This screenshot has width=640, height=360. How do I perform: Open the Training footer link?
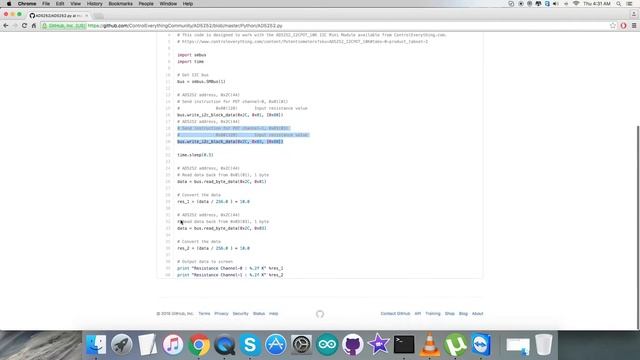click(433, 313)
